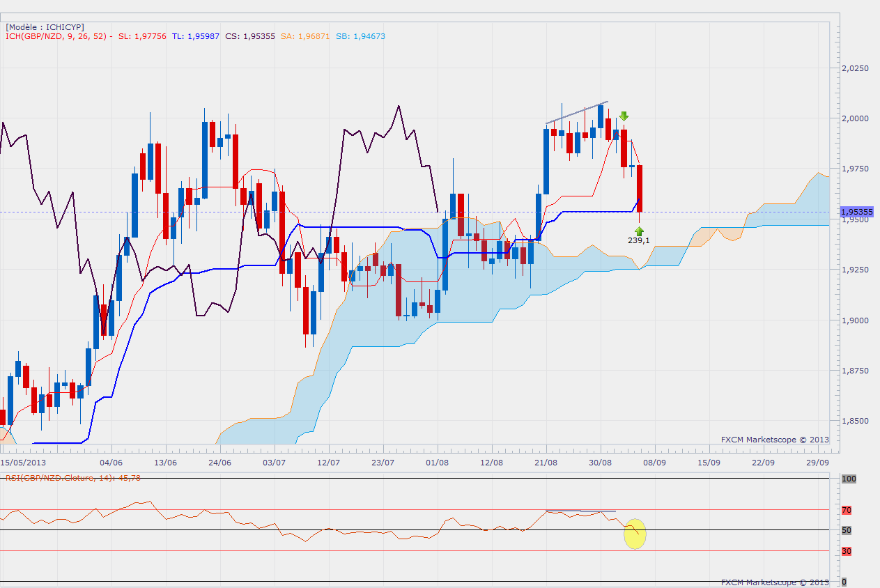Select the divergence line on RSI panel
This screenshot has width=880, height=588.
581,511
